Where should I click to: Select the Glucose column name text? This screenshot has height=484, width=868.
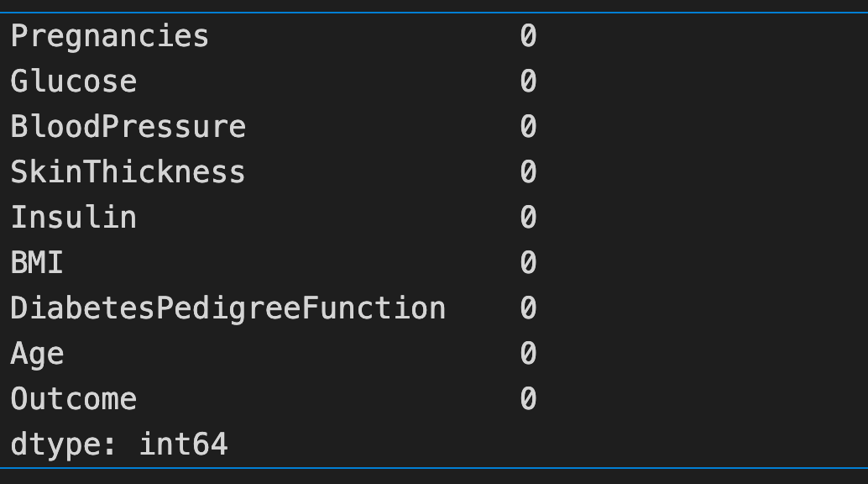[73, 82]
